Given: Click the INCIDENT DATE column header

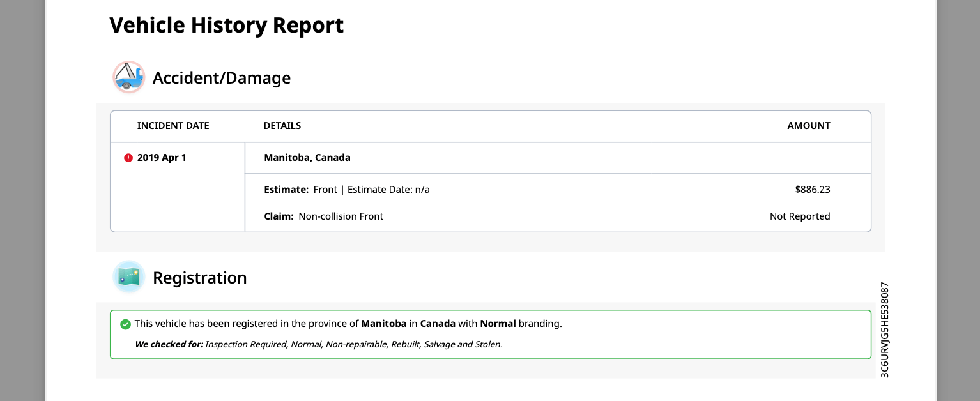Looking at the screenshot, I should [173, 126].
